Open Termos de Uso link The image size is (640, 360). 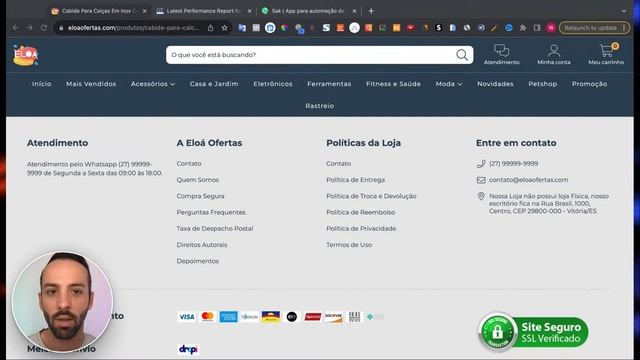click(349, 245)
